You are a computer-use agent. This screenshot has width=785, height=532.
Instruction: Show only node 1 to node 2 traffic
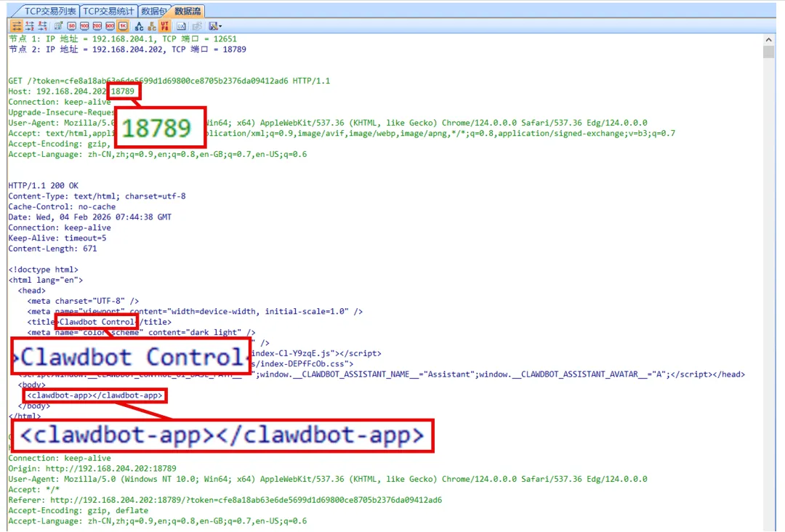click(x=30, y=26)
